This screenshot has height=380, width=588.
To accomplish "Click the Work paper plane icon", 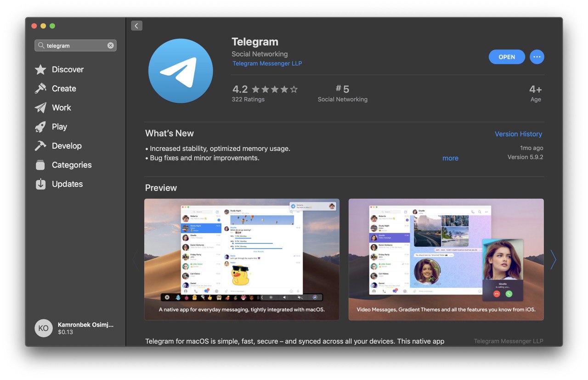I will coord(40,107).
